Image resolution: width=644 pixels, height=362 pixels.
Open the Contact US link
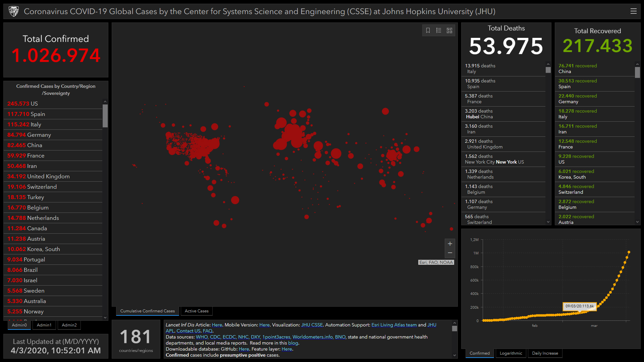click(x=189, y=331)
